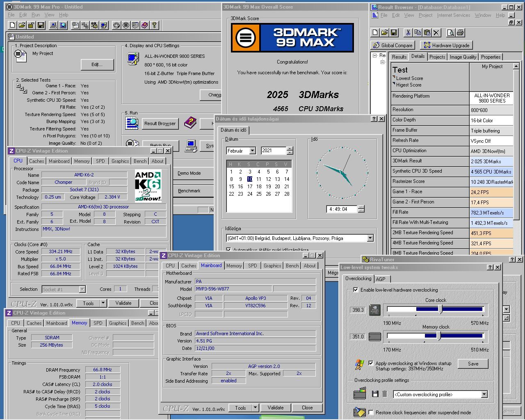Screen dimensions: 525x420
Task: Click Validate in CPU-Z Mainboard window
Action: pos(276,408)
